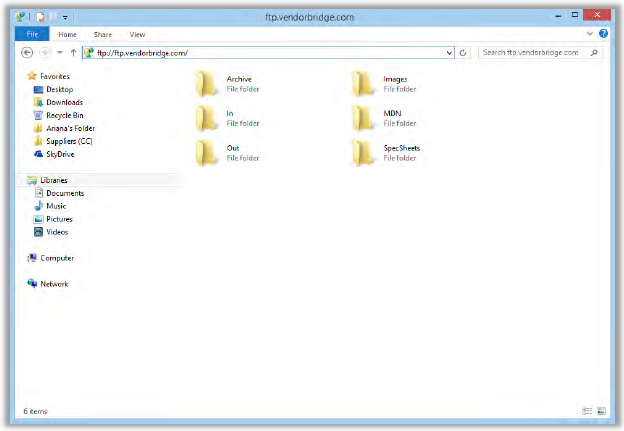Switch to the Share ribbon tab

pyautogui.click(x=103, y=35)
